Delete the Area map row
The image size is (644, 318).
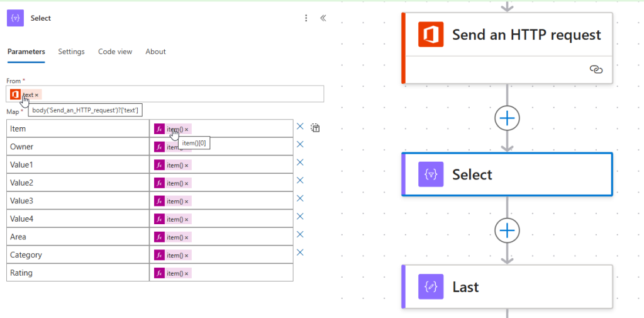pyautogui.click(x=300, y=234)
